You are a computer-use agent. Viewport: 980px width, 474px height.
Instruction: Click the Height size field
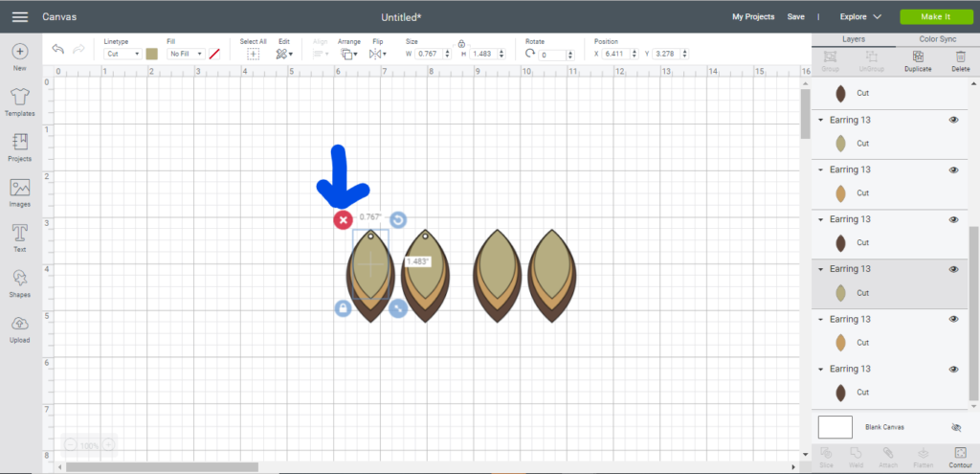click(482, 55)
